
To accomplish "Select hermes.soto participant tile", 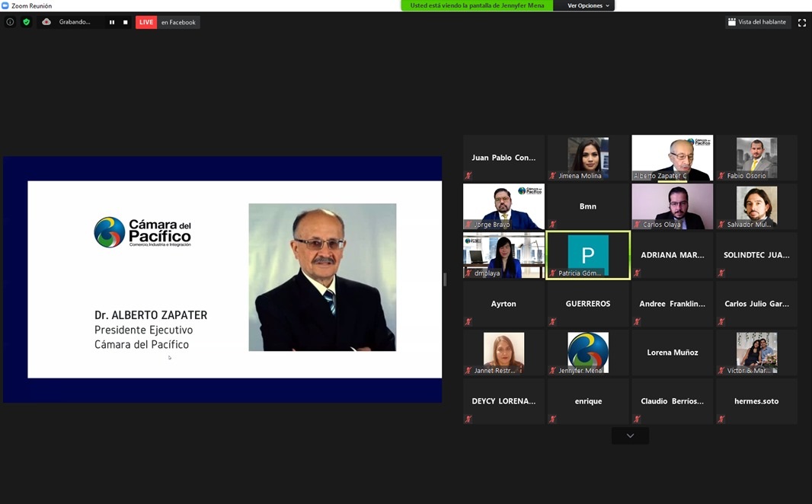I will coord(756,401).
